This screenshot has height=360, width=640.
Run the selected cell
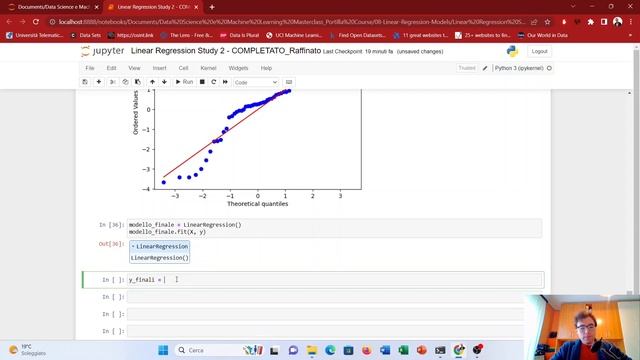[x=184, y=82]
